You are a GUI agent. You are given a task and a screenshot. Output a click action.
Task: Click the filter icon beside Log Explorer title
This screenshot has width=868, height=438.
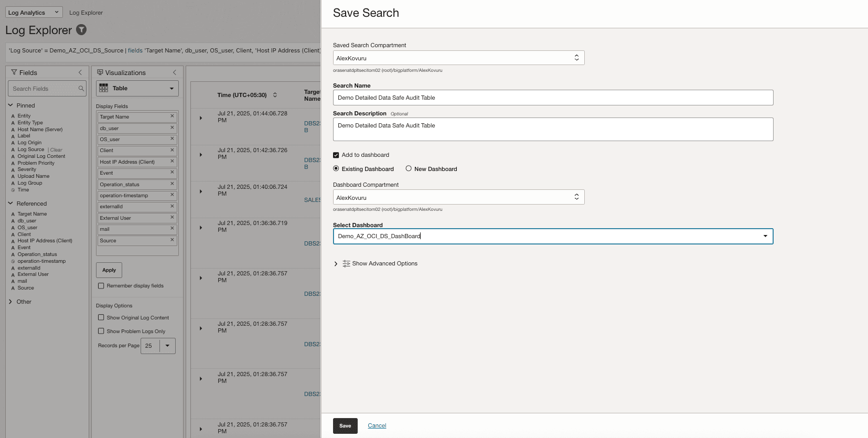pyautogui.click(x=81, y=30)
